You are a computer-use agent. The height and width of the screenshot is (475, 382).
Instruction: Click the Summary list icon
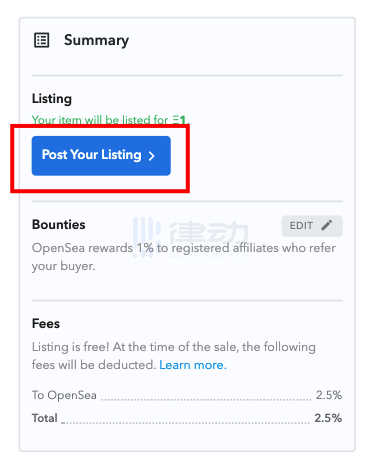(x=42, y=40)
